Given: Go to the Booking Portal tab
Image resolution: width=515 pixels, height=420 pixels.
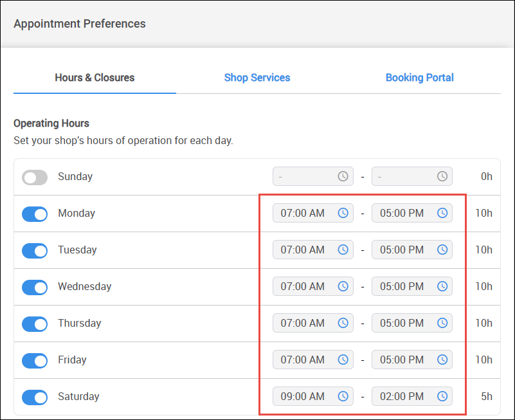Looking at the screenshot, I should (x=419, y=78).
